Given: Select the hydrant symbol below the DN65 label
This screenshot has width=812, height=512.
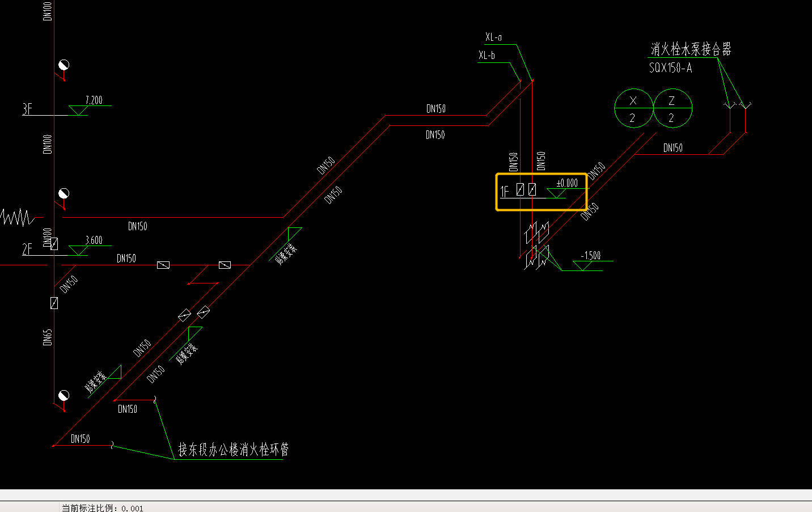Looking at the screenshot, I should click(64, 395).
